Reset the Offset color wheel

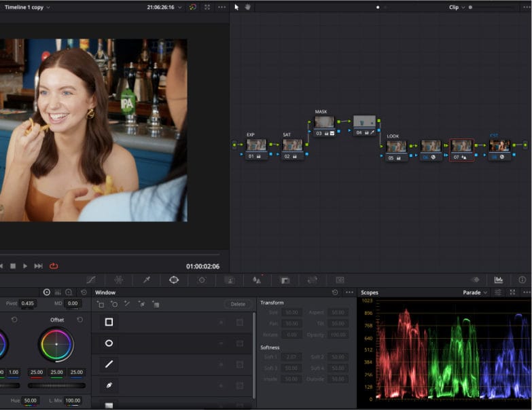pos(79,320)
